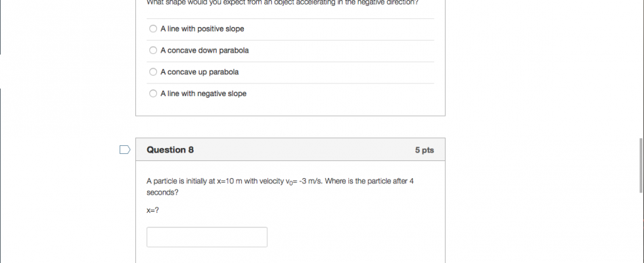Flag Question 8 for review

point(125,150)
